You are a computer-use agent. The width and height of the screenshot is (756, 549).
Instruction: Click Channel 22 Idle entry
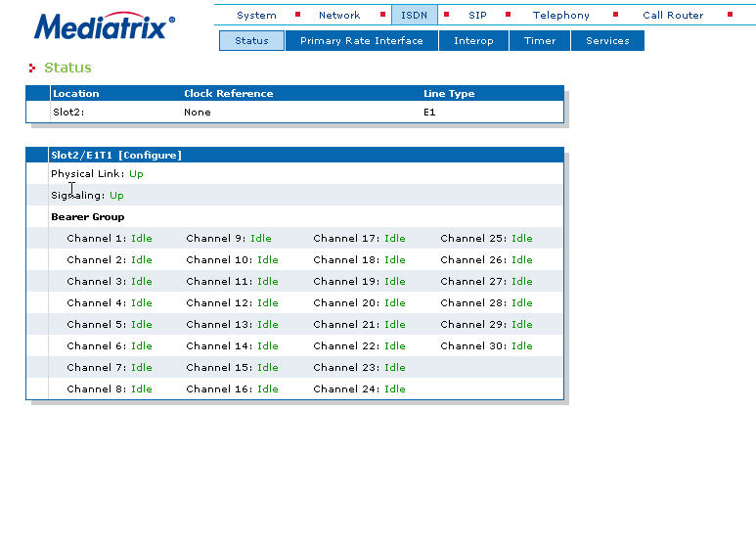[x=359, y=345]
